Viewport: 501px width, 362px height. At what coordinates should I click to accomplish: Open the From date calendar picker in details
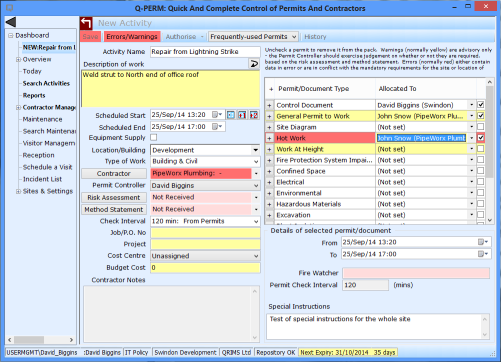tap(483, 242)
